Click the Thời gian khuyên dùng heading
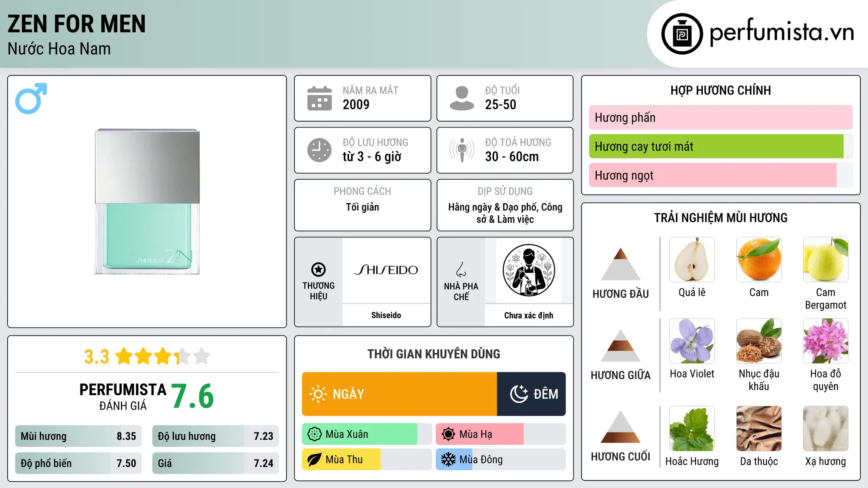This screenshot has height=488, width=868. tap(434, 354)
